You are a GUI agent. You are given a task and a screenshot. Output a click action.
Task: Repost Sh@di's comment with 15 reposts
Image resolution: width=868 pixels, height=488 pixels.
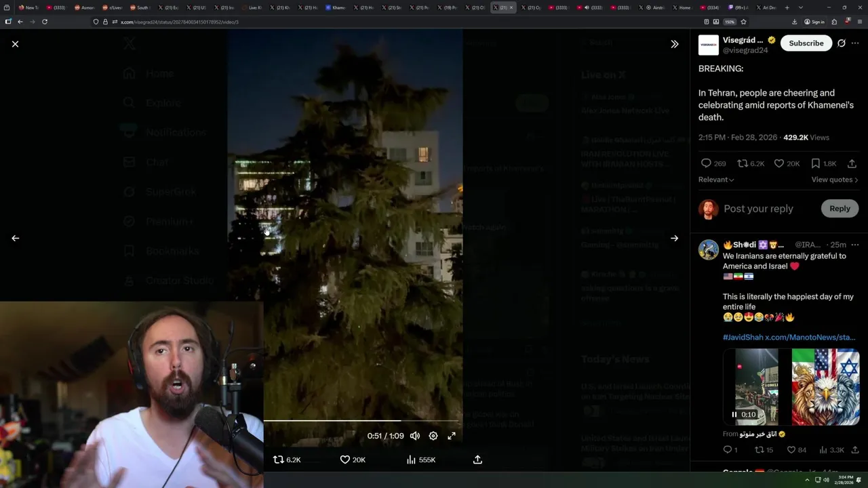pyautogui.click(x=764, y=450)
